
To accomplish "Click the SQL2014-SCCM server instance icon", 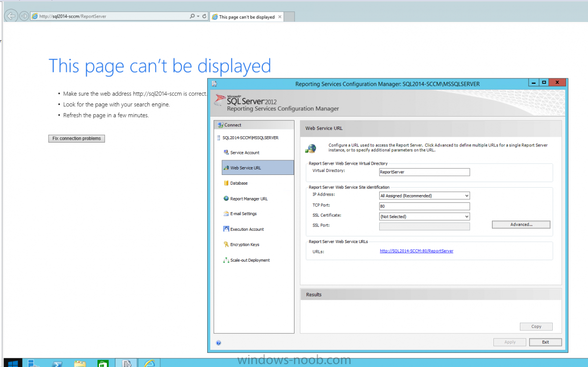I will pyautogui.click(x=218, y=138).
